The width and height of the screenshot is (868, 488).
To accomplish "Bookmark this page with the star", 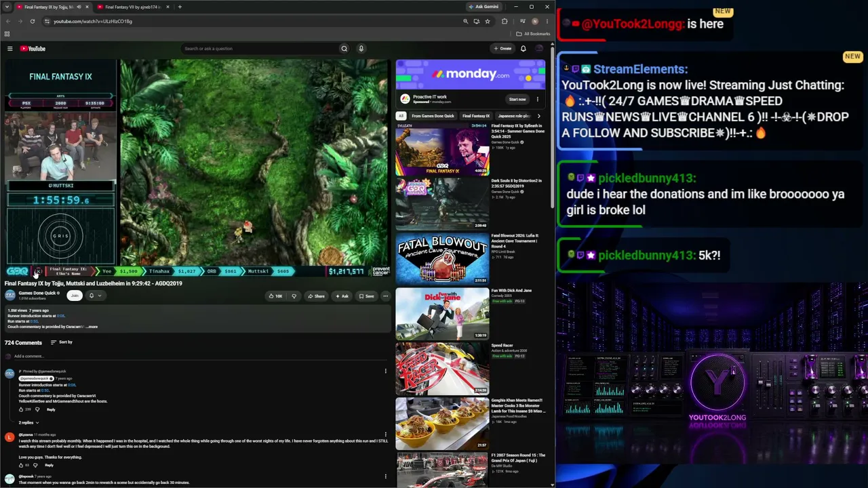I will [487, 21].
